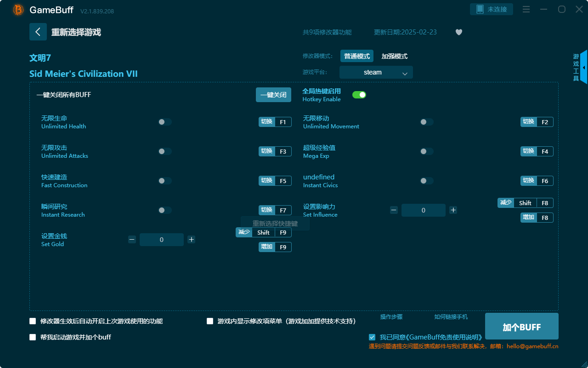Turn on the 超级经验值 Mega Exp toggle
Viewport: 588px width, 368px height.
427,151
